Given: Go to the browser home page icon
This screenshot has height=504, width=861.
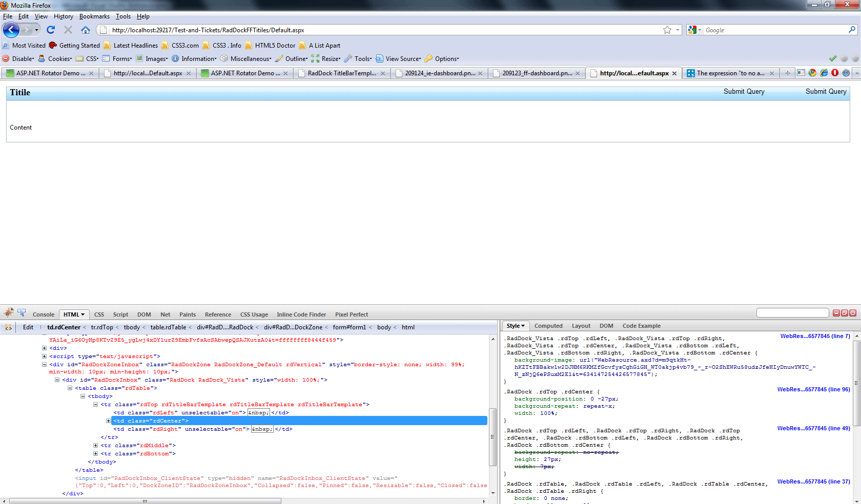Looking at the screenshot, I should [86, 30].
